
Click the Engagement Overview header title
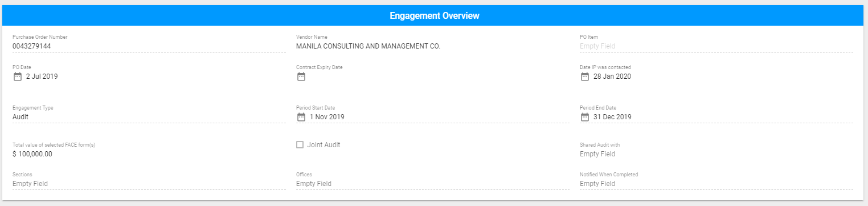[435, 16]
